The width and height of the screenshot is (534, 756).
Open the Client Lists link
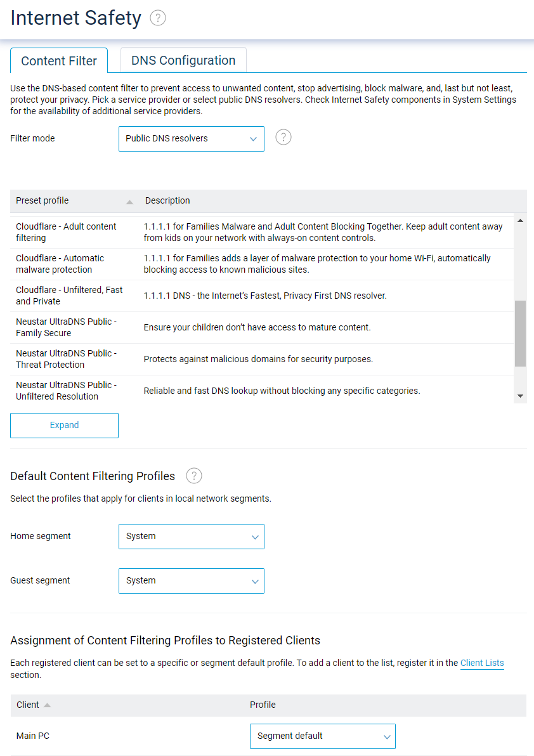pyautogui.click(x=482, y=663)
